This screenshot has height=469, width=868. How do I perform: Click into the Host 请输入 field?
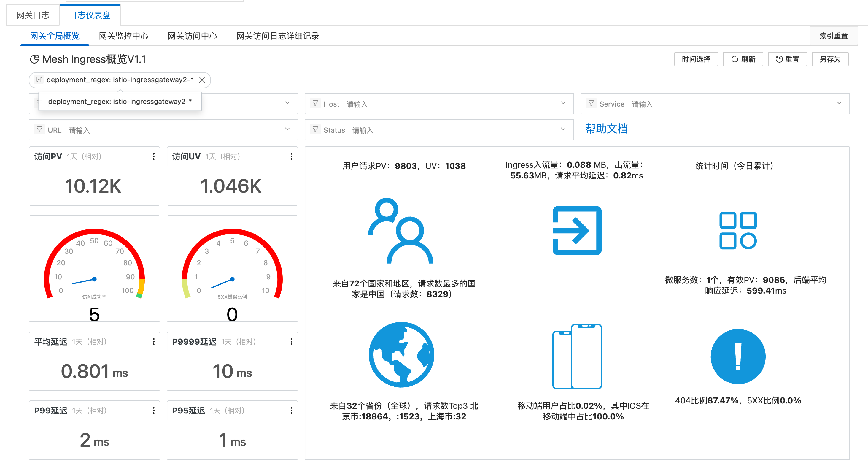click(439, 104)
